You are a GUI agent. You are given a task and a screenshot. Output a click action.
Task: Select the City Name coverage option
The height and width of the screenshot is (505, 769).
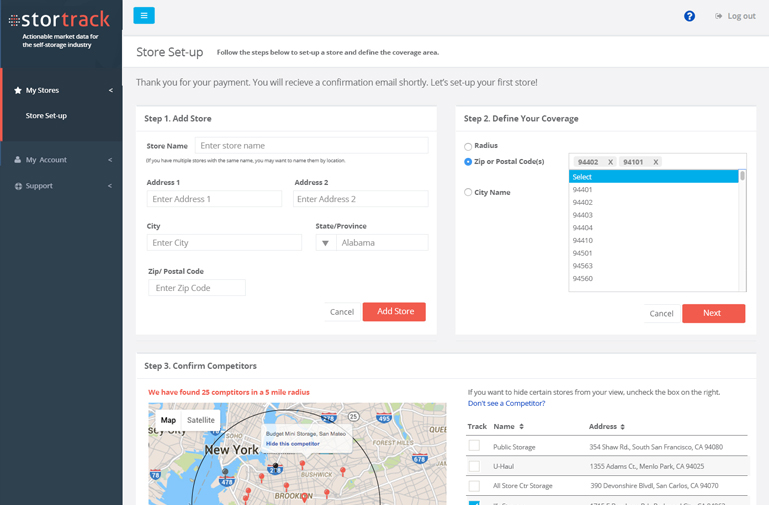[468, 192]
